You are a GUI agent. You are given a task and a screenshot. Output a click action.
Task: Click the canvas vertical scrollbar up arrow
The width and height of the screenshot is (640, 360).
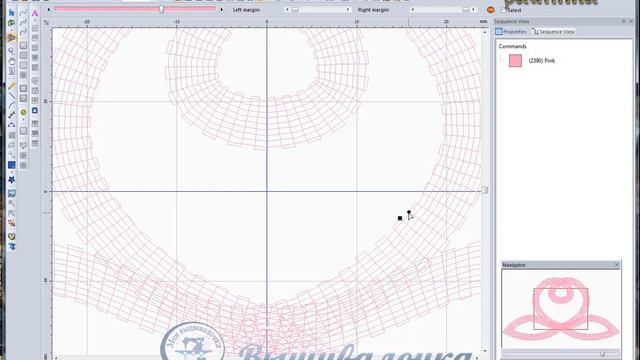[484, 32]
